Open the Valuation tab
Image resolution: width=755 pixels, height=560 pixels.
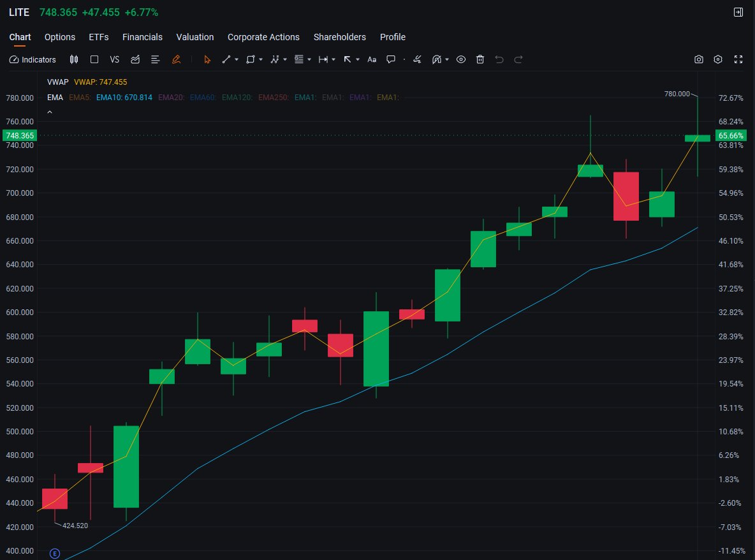[x=195, y=37]
